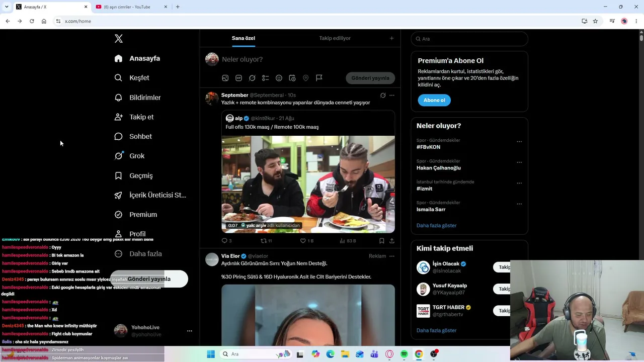Open the #FBvKON trend

click(428, 147)
